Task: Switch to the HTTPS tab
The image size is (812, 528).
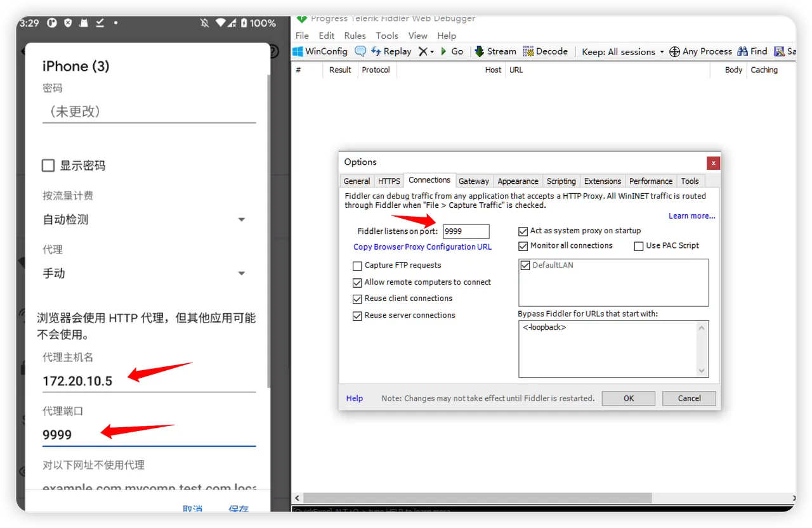Action: click(389, 181)
